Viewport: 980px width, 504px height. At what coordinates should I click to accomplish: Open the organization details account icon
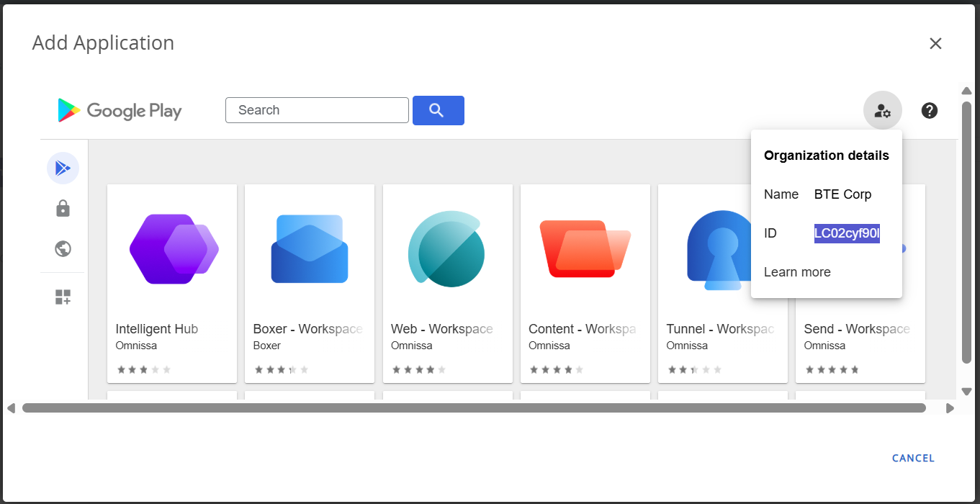click(x=883, y=110)
